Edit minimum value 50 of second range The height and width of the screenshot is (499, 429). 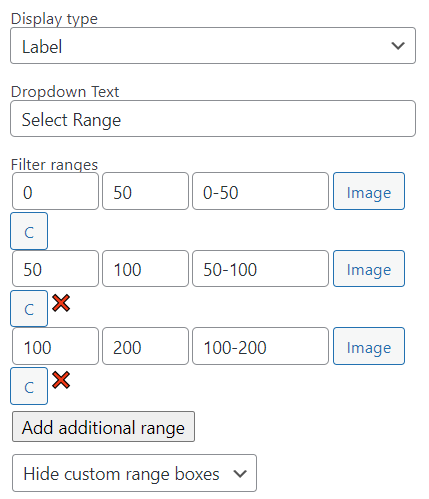click(x=55, y=269)
